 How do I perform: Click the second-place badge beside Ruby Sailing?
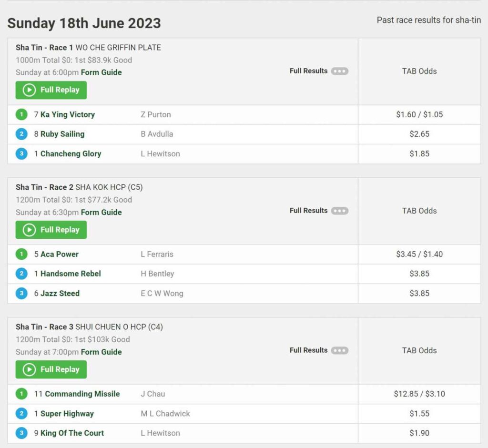[21, 134]
